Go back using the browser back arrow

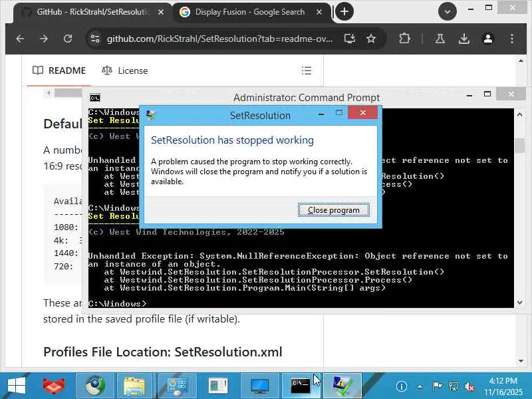click(x=20, y=39)
